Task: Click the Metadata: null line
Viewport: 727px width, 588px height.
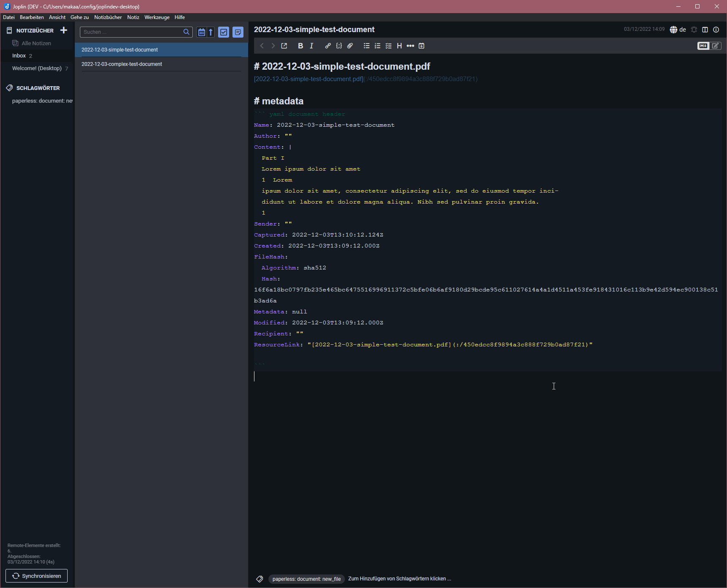Action: tap(280, 312)
